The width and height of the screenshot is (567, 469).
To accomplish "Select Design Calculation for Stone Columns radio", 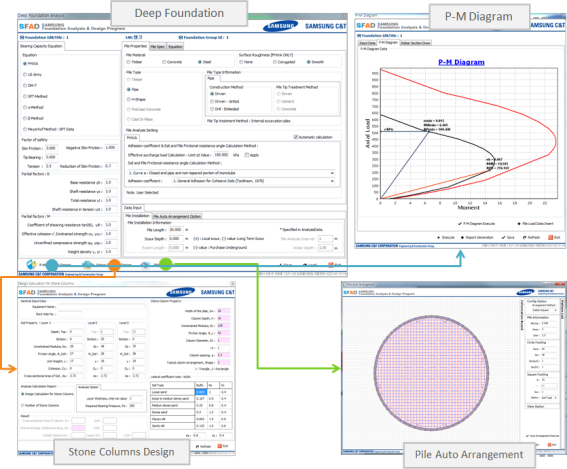I will 23,394.
